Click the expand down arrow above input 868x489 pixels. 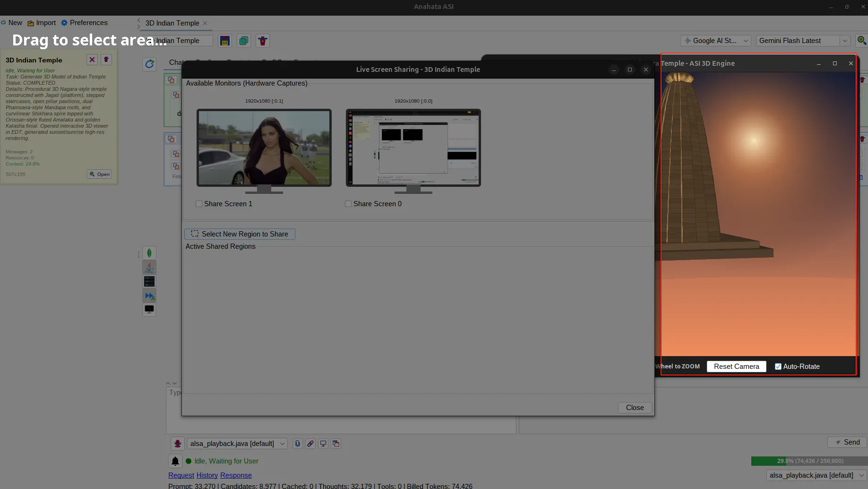(x=175, y=383)
